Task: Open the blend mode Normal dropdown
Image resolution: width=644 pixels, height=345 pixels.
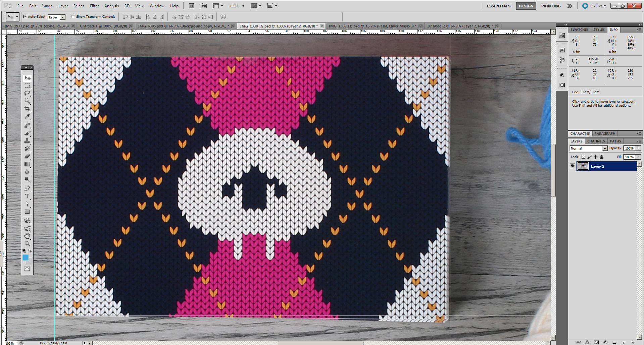Action: tap(589, 148)
